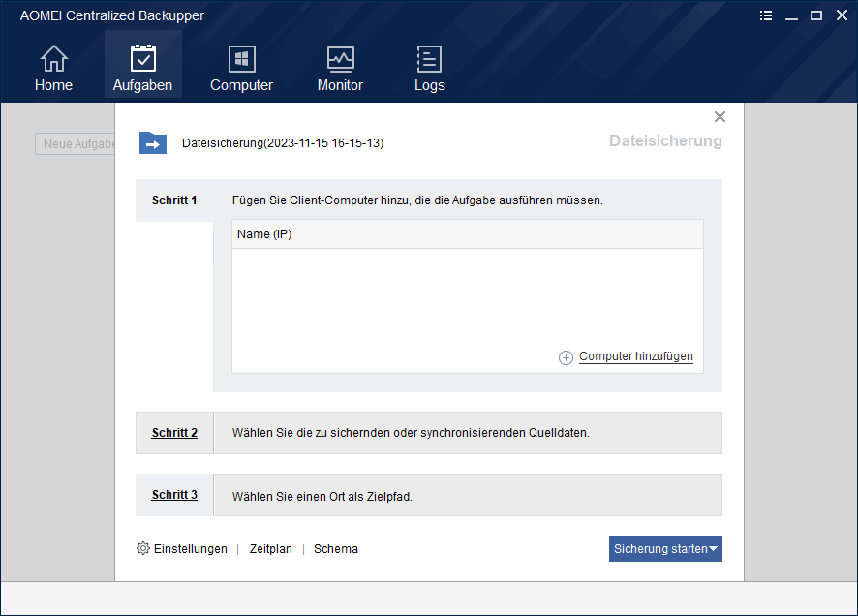Close the Dateisicherung dialog
The height and width of the screenshot is (616, 858).
720,116
